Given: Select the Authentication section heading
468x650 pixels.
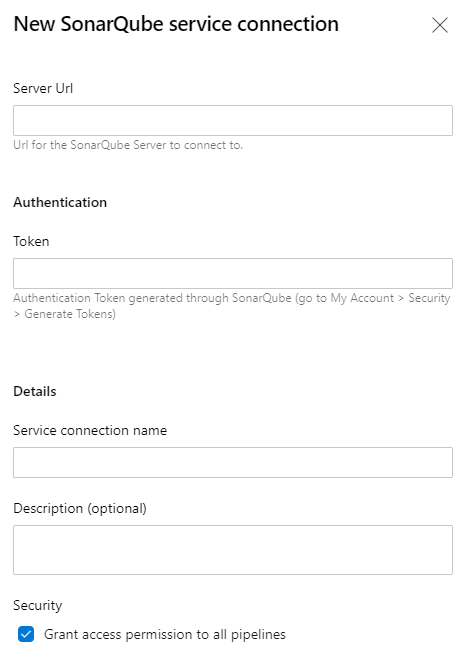Looking at the screenshot, I should pyautogui.click(x=60, y=202).
